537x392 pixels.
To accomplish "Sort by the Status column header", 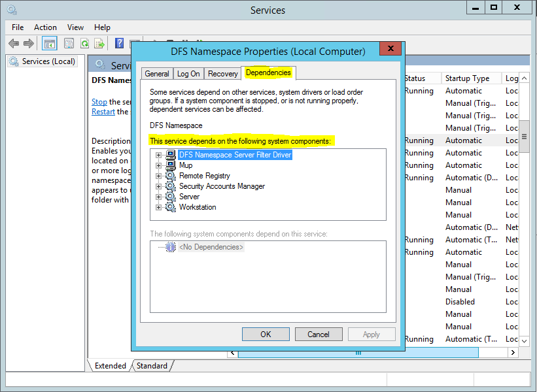I will tap(423, 78).
